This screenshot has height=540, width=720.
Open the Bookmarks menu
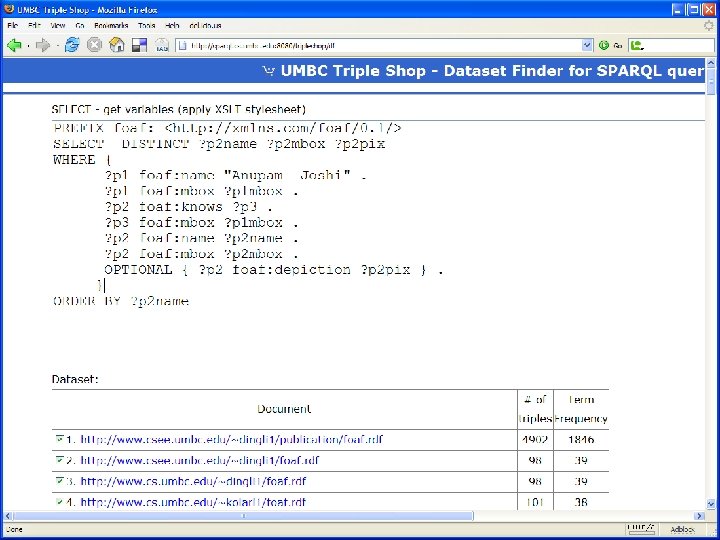point(111,26)
